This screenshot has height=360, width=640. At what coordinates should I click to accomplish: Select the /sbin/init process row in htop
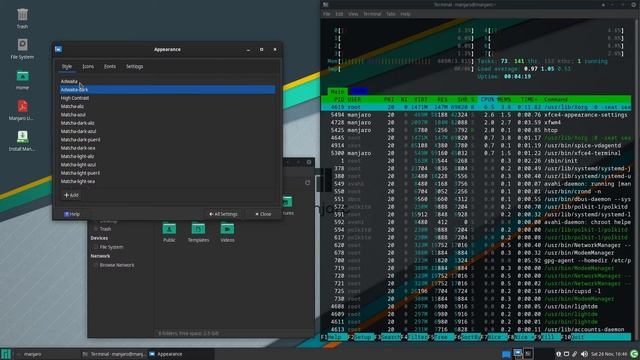pos(476,161)
